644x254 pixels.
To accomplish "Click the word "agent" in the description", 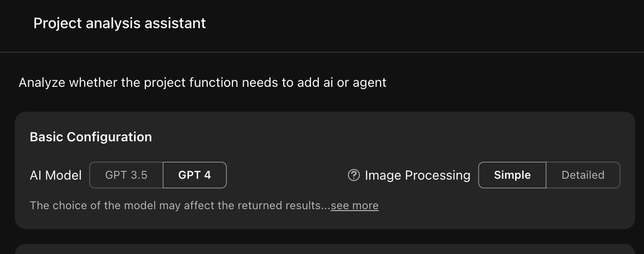I will click(x=369, y=83).
